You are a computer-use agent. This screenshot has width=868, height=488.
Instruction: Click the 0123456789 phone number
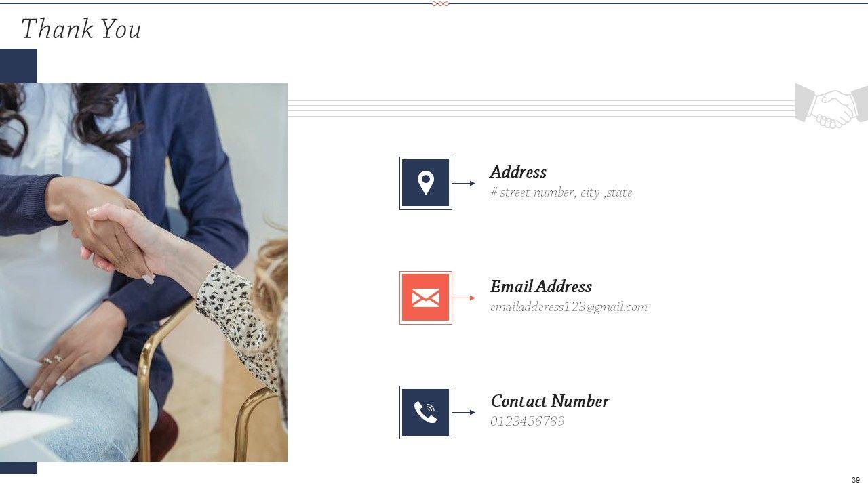coord(528,422)
